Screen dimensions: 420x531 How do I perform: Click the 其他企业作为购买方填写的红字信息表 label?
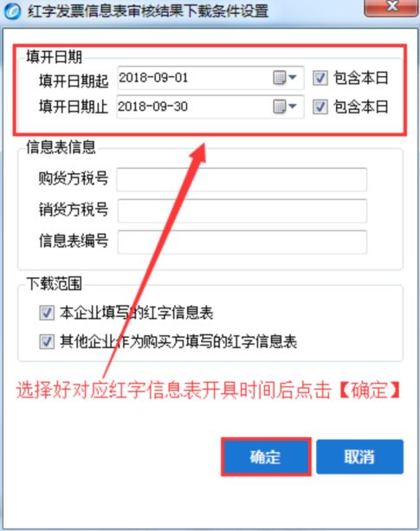(x=178, y=341)
